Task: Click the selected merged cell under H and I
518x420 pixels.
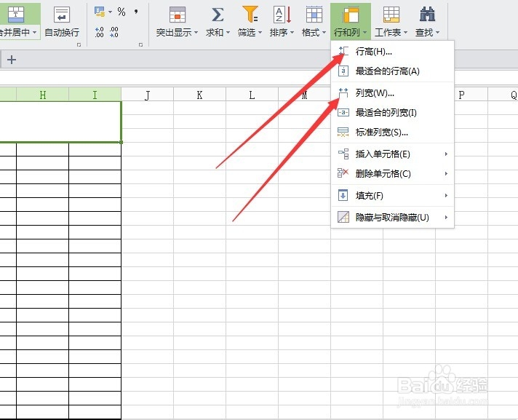Action: (x=60, y=122)
